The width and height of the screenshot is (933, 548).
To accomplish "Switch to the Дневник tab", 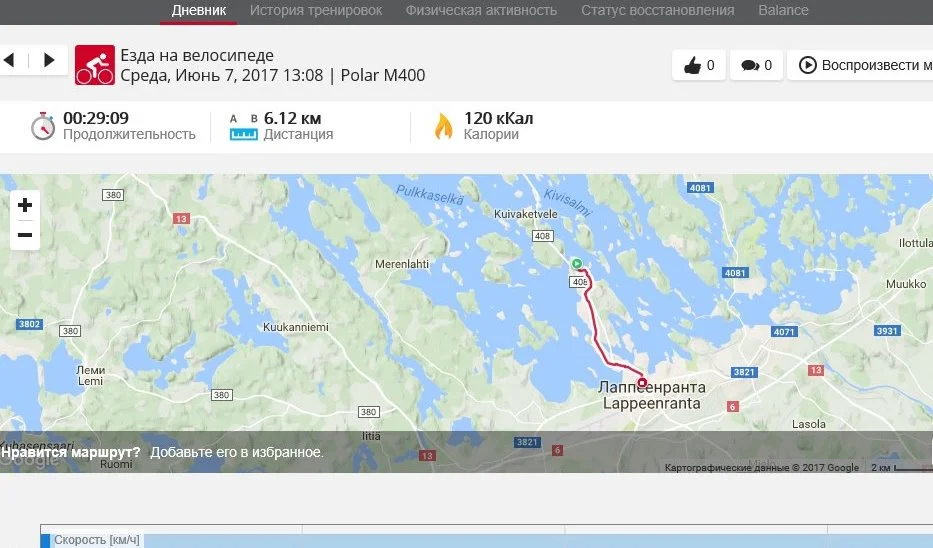I will pos(199,11).
